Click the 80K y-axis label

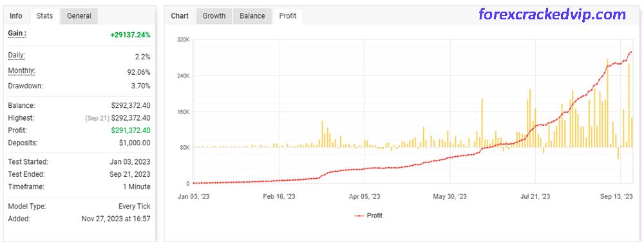(184, 147)
